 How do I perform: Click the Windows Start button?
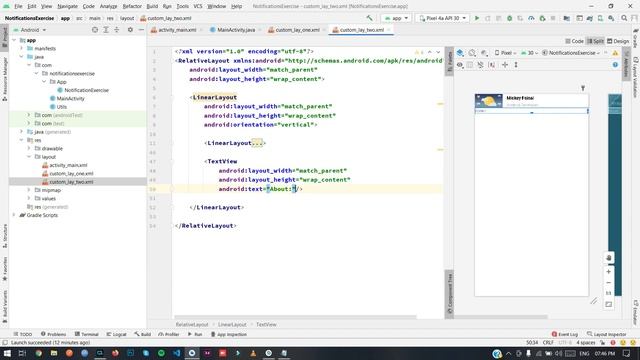pos(7,353)
